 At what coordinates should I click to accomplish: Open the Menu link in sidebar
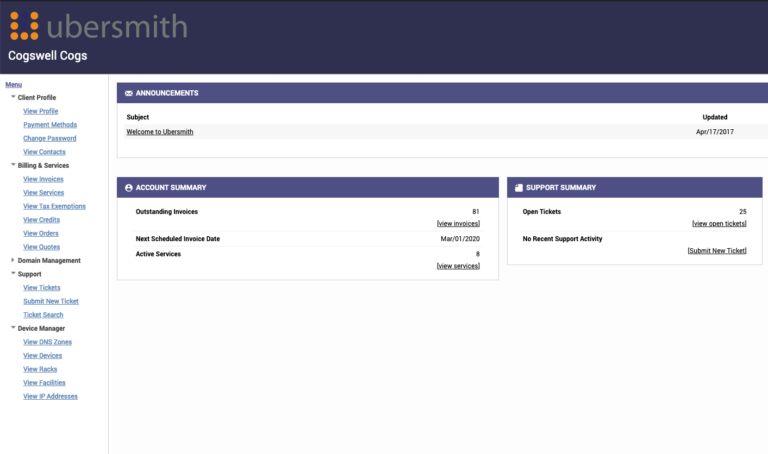pyautogui.click(x=13, y=84)
